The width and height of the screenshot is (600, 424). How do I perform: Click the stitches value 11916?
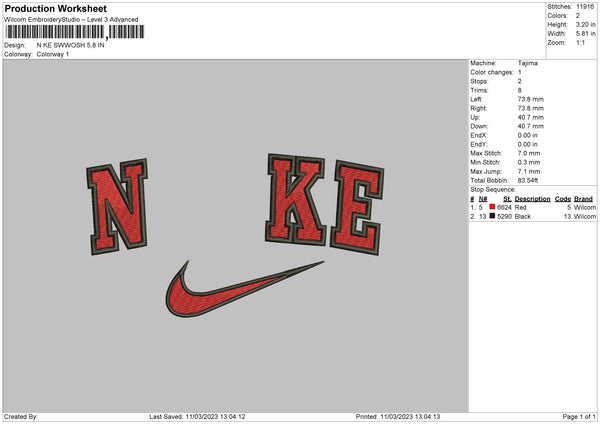[585, 7]
